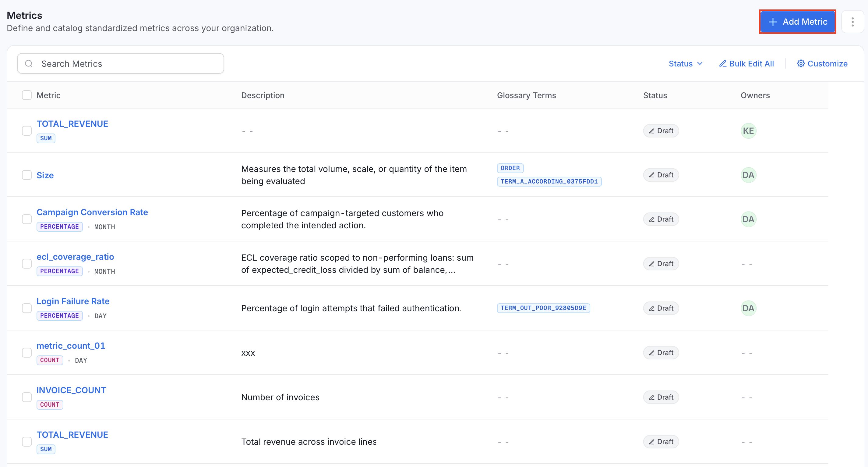Screen dimensions: 868x467
Task: Check the ecl_coverage_ratio row checkbox
Action: (26, 264)
